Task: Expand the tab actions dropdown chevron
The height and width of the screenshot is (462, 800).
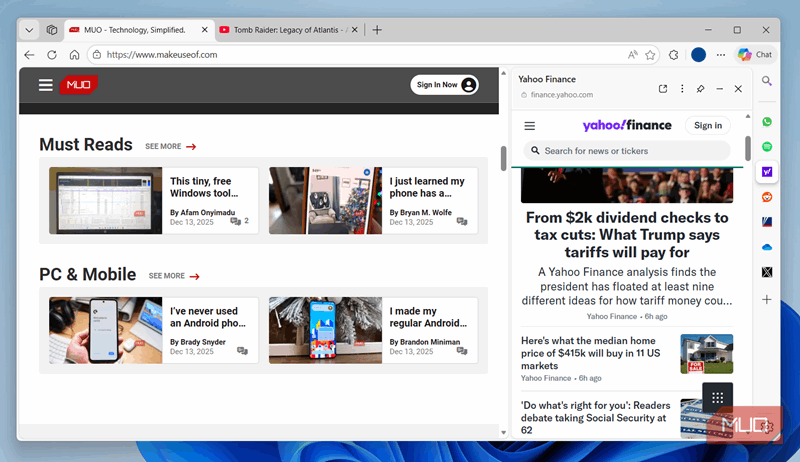Action: [x=29, y=30]
